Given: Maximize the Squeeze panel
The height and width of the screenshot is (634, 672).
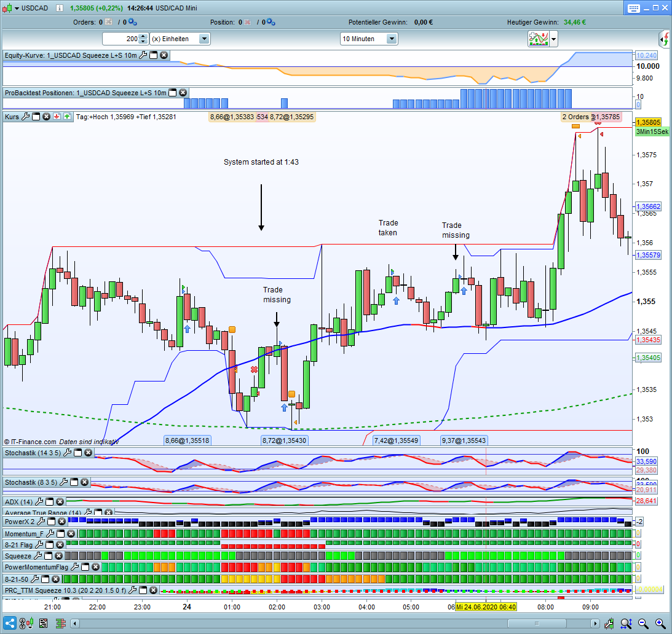Looking at the screenshot, I should (x=49, y=556).
